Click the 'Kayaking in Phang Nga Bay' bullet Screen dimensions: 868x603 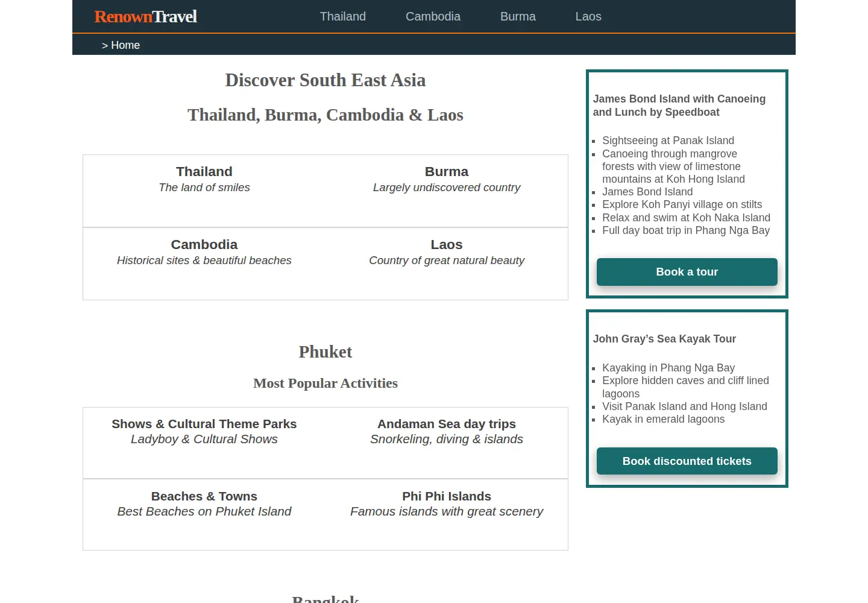point(668,368)
